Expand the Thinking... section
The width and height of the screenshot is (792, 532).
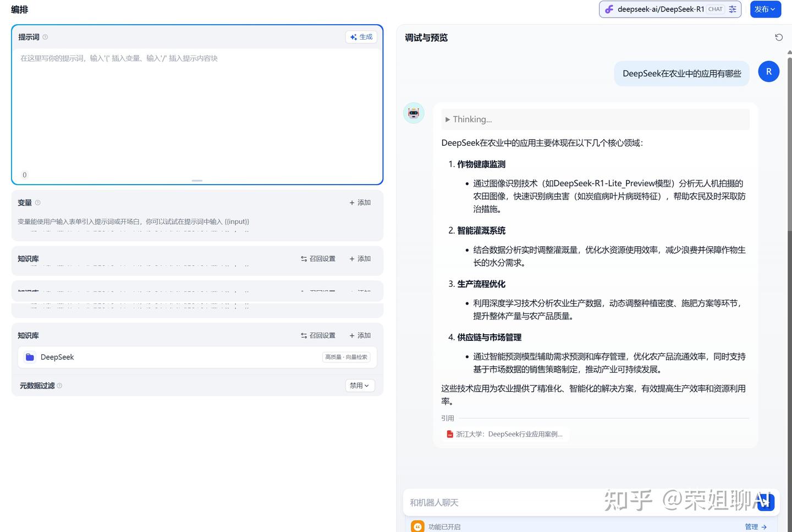pos(595,119)
